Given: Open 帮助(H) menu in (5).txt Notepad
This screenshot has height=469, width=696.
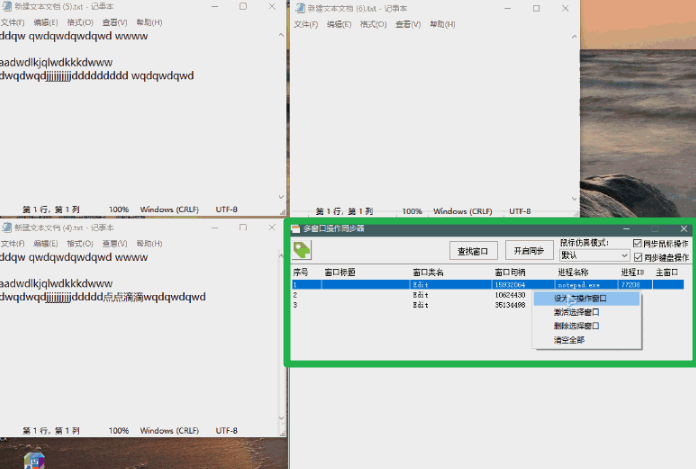Looking at the screenshot, I should click(x=149, y=22).
